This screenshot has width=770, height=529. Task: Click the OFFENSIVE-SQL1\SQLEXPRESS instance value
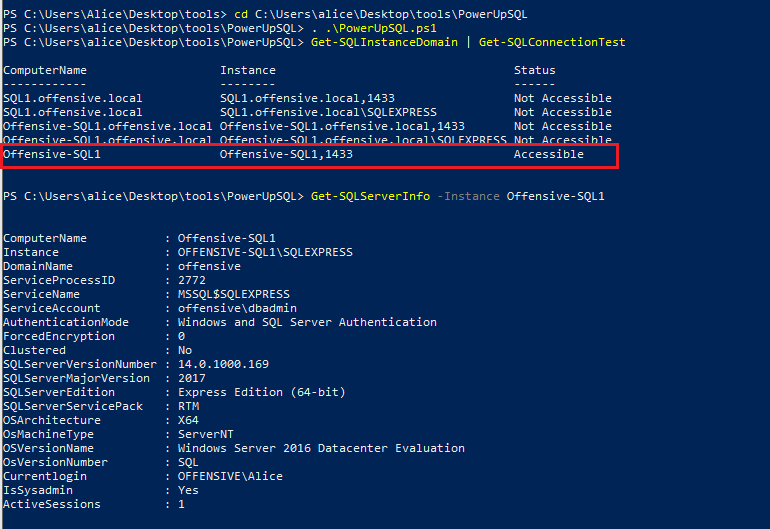click(x=265, y=252)
